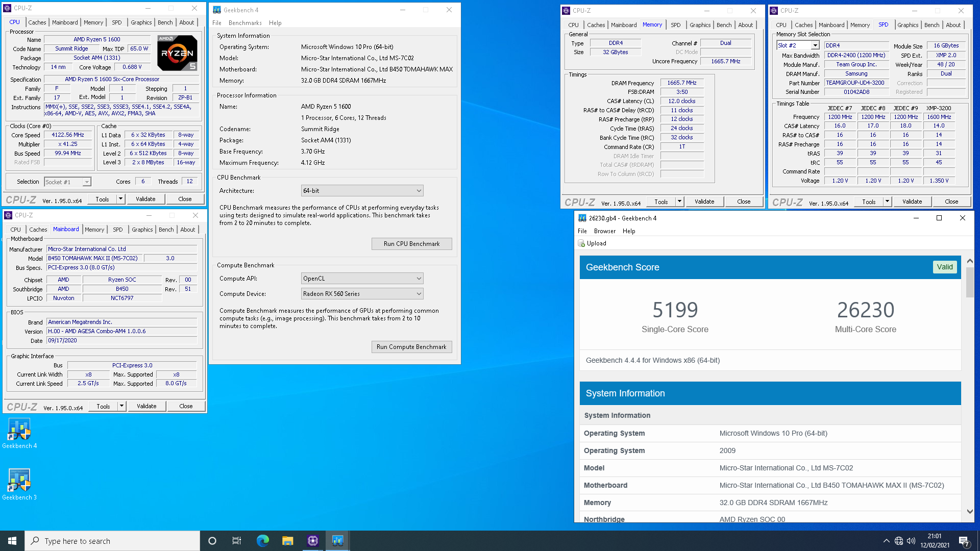Click Close in SPD CPU-Z window
The height and width of the screenshot is (551, 980).
(x=951, y=202)
